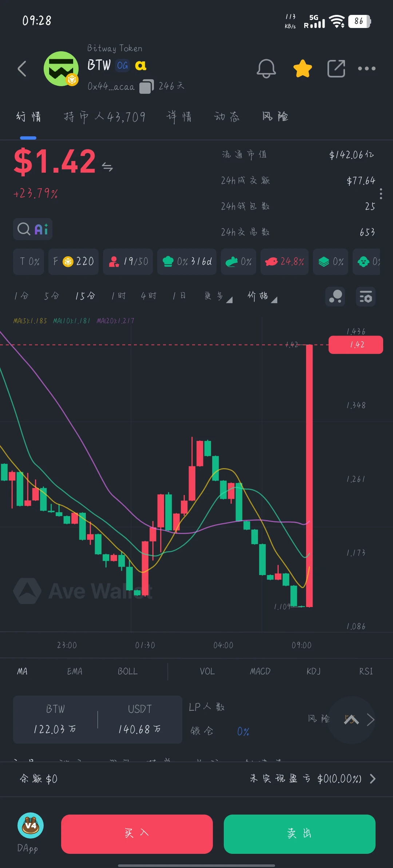Tap the red 买入 buy button

click(137, 834)
